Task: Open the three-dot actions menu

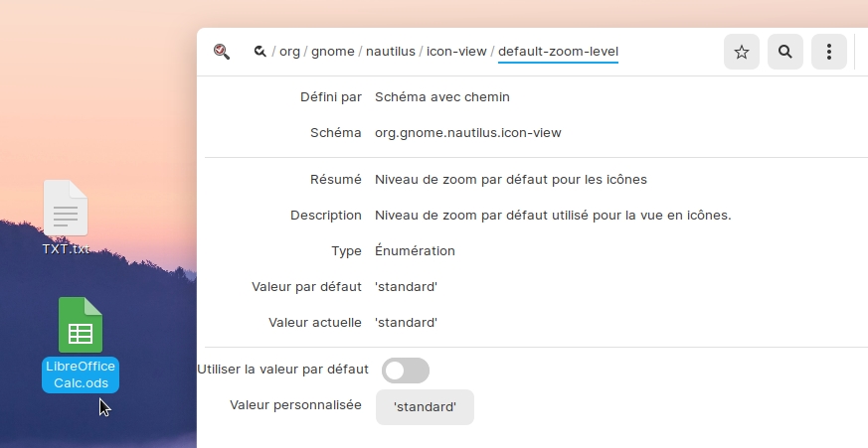Action: coord(829,53)
